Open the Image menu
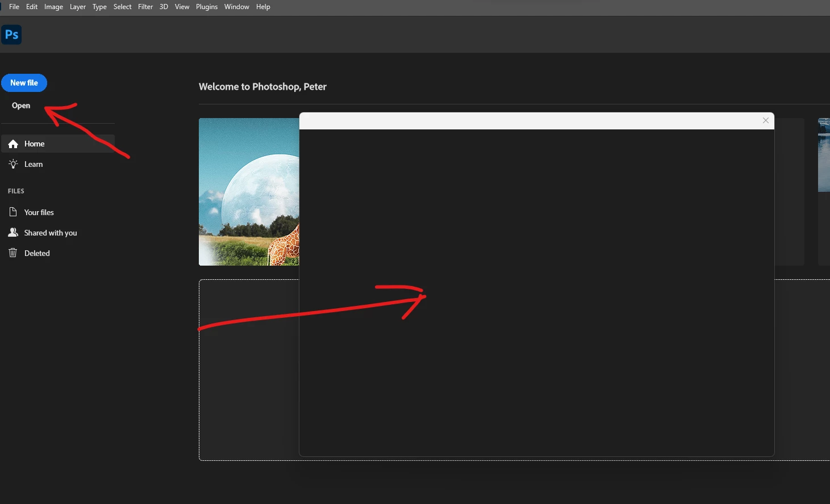830x504 pixels. point(53,7)
